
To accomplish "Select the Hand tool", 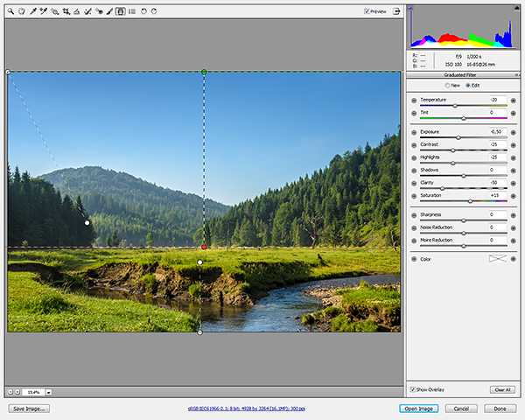I will coord(22,11).
